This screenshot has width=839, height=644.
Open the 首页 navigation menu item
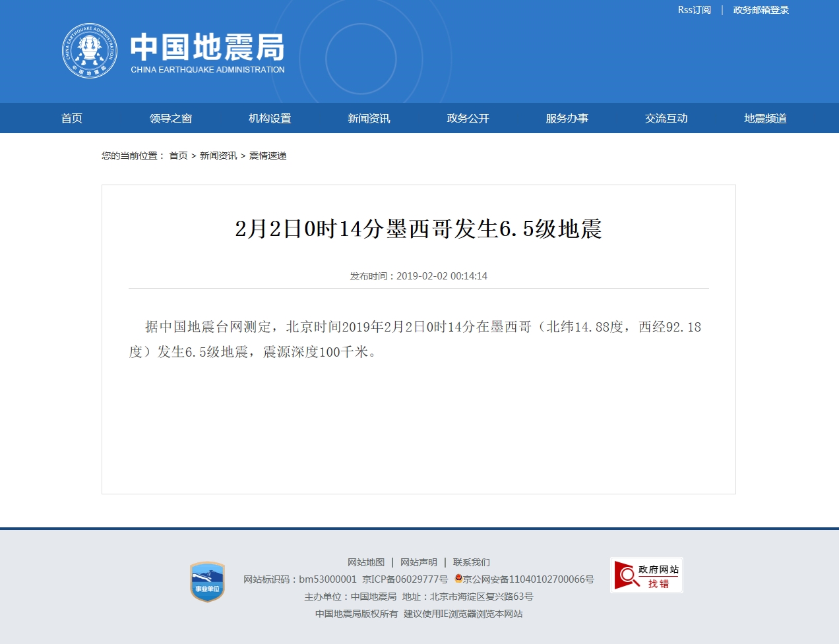click(72, 118)
